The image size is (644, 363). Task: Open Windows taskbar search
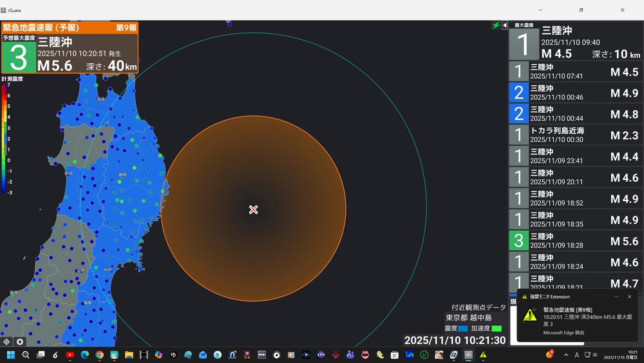coord(26,355)
